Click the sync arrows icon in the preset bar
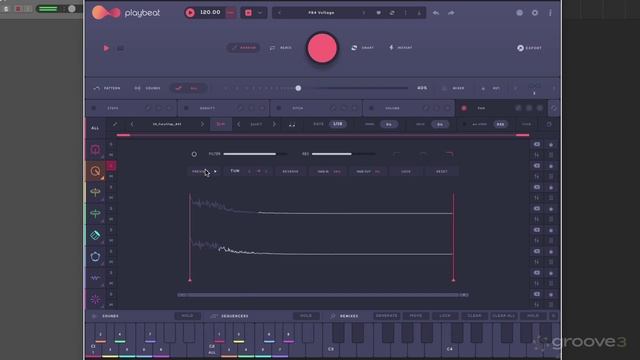 pos(392,13)
